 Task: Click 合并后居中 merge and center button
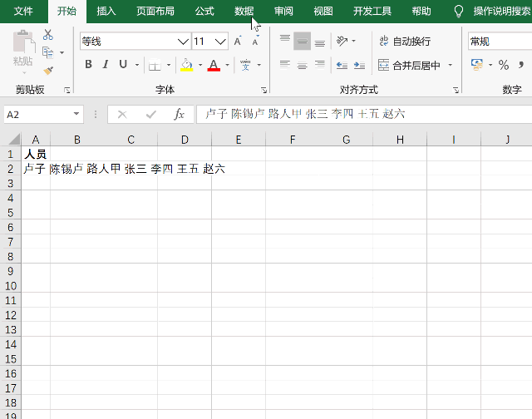(409, 65)
